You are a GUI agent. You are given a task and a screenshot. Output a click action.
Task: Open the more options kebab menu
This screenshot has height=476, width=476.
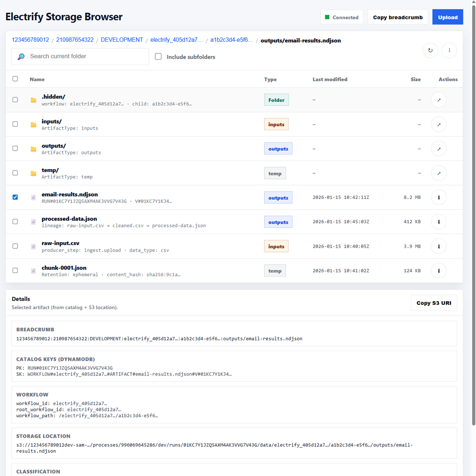449,50
